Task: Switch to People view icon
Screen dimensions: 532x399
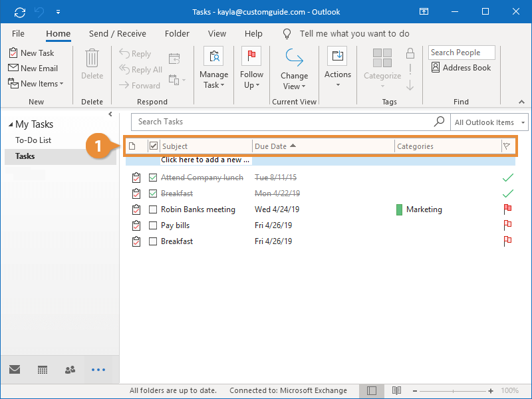Action: point(70,370)
